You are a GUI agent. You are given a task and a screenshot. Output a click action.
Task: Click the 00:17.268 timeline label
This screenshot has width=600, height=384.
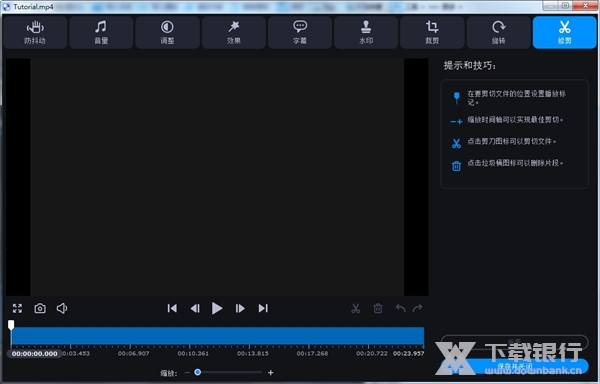click(x=312, y=353)
